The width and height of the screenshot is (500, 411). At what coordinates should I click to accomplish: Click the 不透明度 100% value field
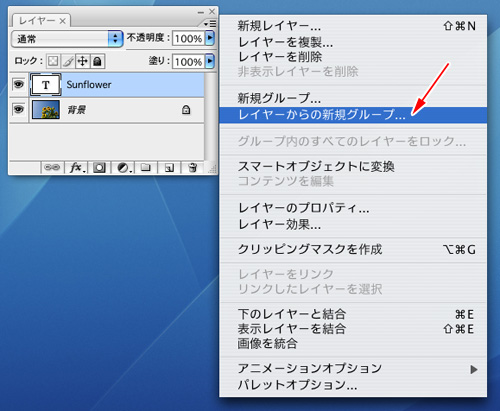pos(188,39)
